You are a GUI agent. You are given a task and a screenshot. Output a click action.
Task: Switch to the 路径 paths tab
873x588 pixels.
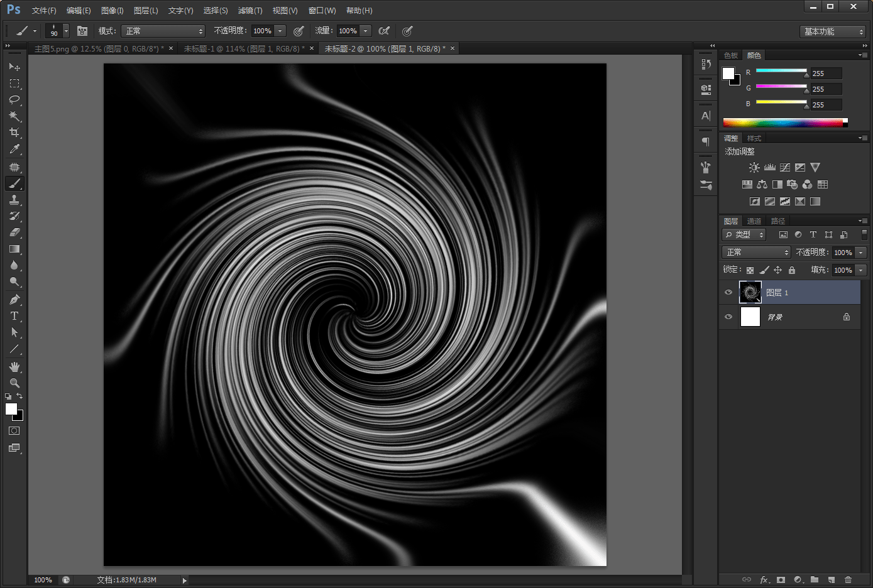click(778, 221)
